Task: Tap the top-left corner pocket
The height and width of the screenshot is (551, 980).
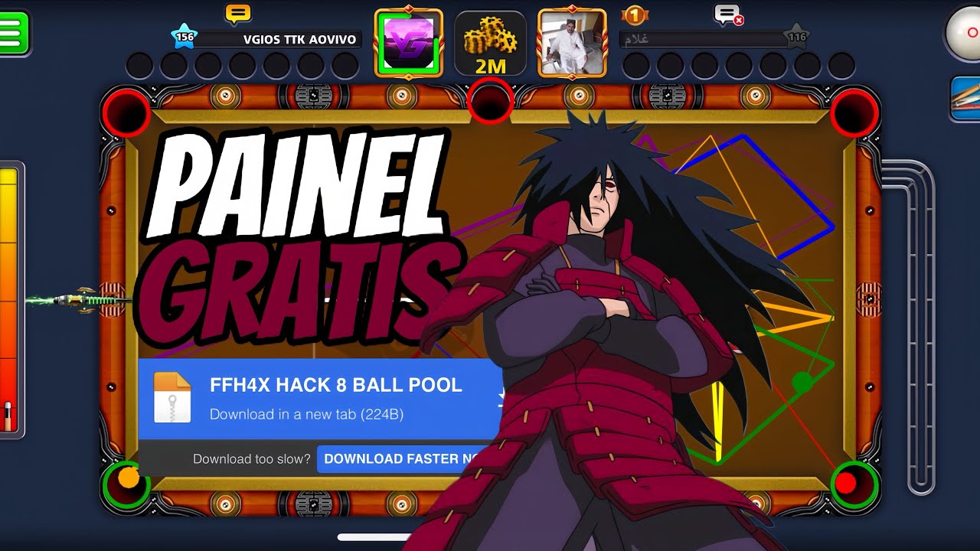Action: 126,113
